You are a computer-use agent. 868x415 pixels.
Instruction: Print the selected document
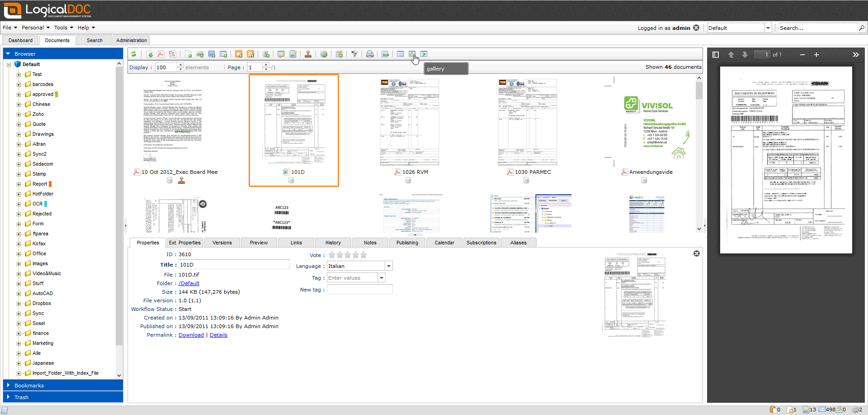(x=370, y=54)
